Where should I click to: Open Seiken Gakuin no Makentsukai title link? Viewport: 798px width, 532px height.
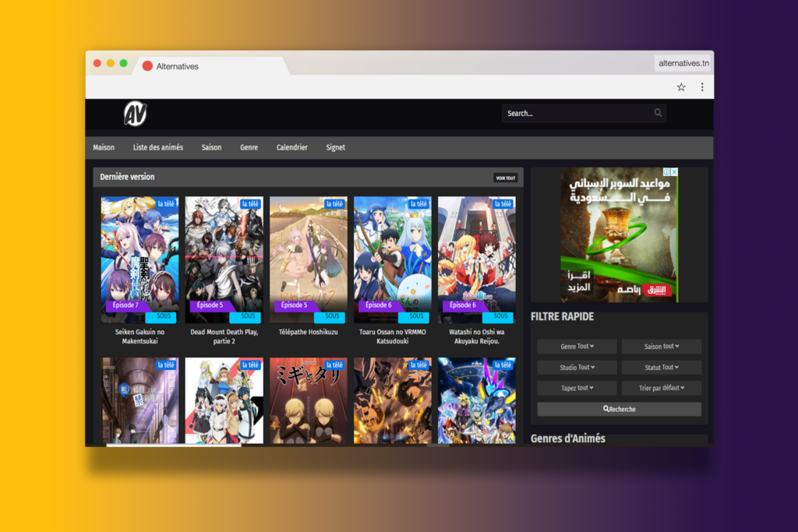point(139,336)
